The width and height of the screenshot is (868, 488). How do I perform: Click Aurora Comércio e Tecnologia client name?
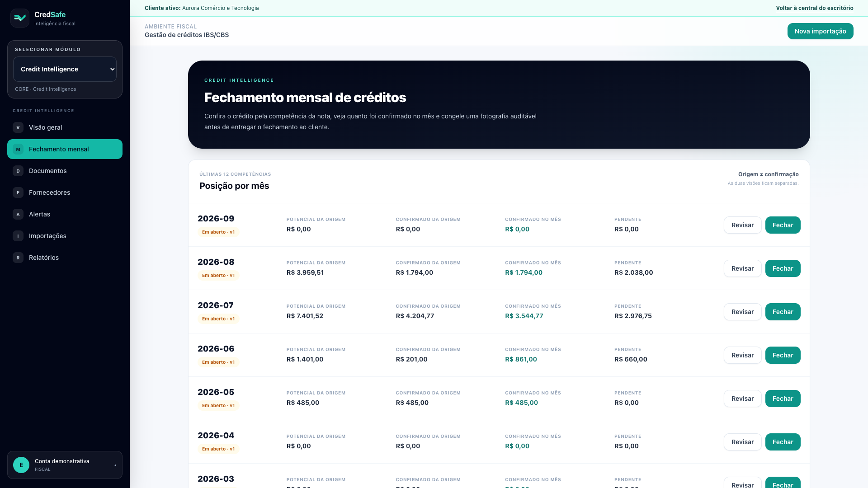221,8
